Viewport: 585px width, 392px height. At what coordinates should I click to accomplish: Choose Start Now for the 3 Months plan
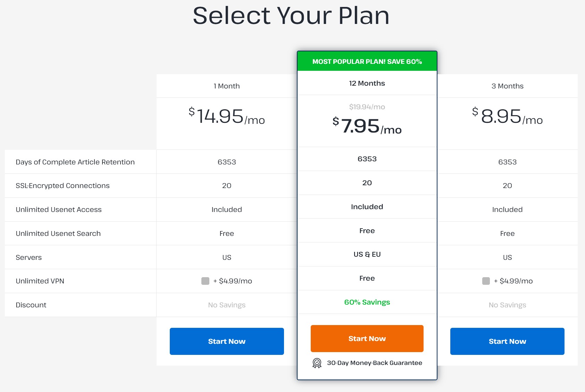pos(507,341)
